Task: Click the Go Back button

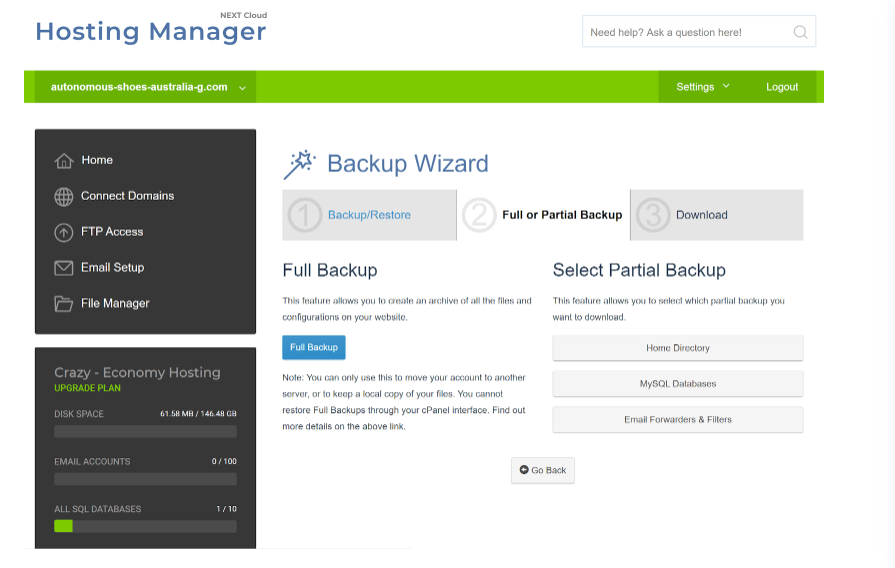Action: coord(543,470)
